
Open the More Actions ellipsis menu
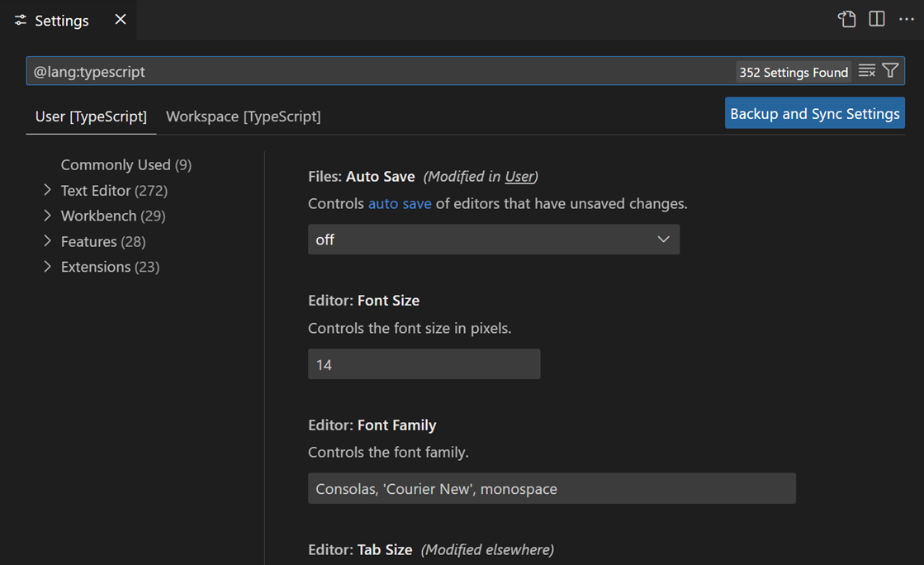tap(907, 19)
